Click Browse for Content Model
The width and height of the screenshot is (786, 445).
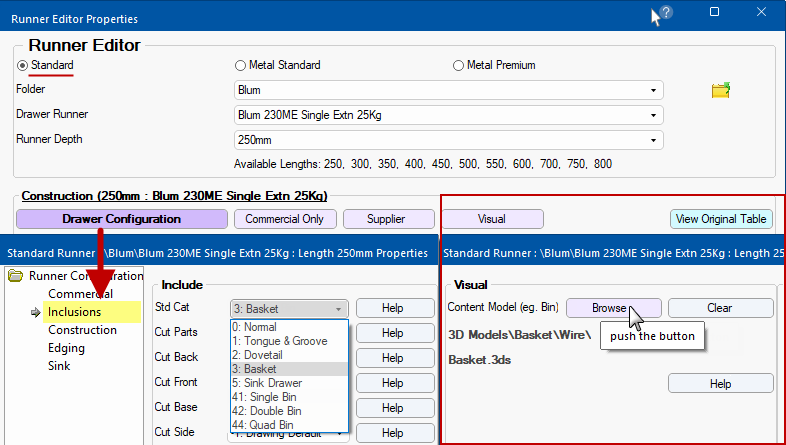tap(614, 308)
